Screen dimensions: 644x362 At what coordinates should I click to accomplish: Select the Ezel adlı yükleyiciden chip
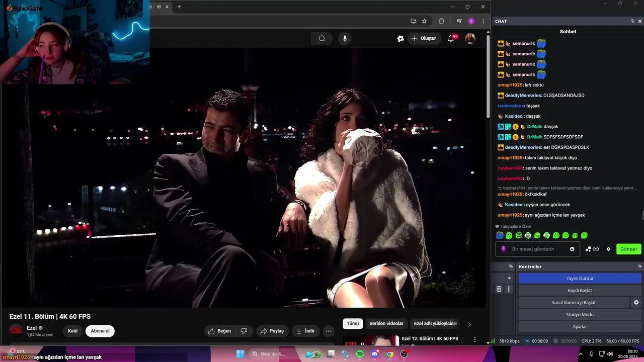click(436, 324)
